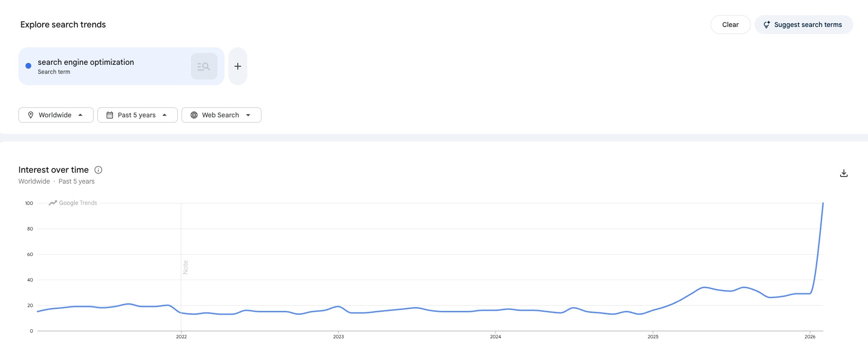Click the calendar icon in the time filter
868x362 pixels.
pyautogui.click(x=109, y=115)
